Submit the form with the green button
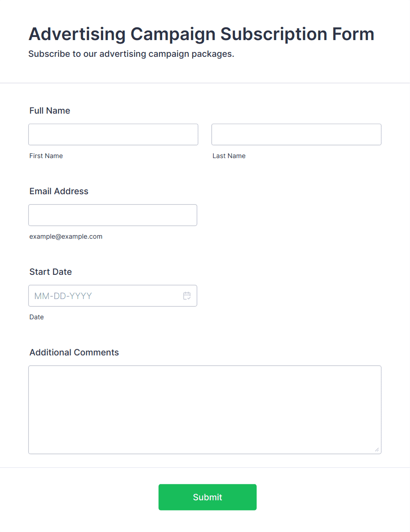The image size is (410, 532). click(x=208, y=497)
